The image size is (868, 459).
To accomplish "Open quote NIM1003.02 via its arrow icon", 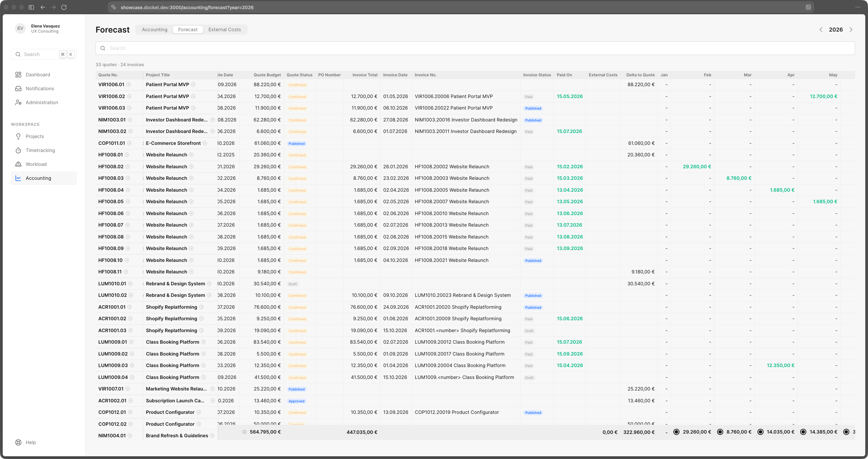I will point(131,131).
